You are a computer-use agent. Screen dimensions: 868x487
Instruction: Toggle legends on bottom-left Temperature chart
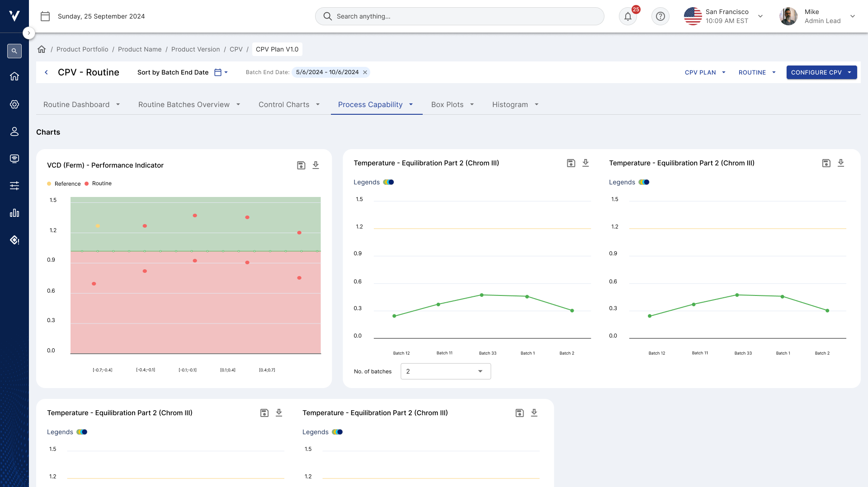click(x=82, y=432)
